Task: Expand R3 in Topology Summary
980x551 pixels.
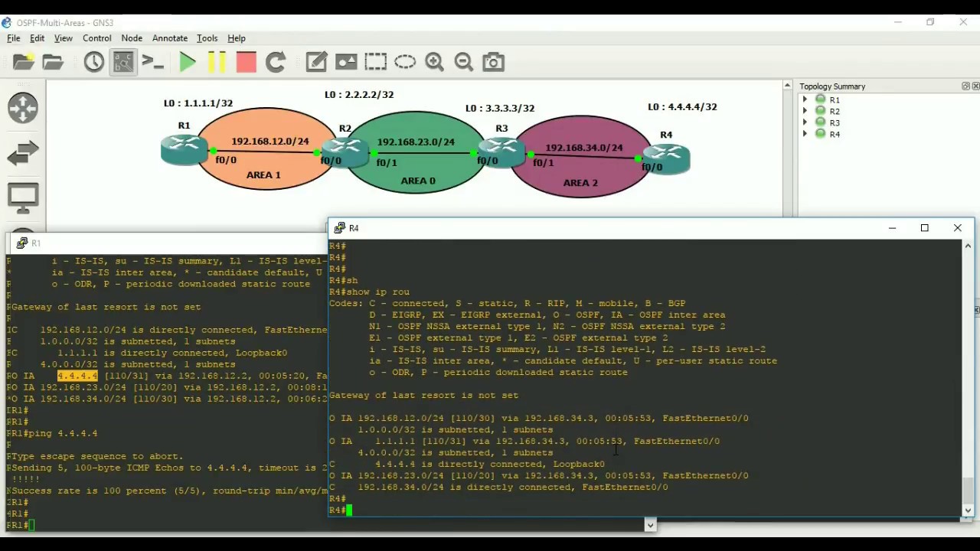Action: tap(805, 122)
